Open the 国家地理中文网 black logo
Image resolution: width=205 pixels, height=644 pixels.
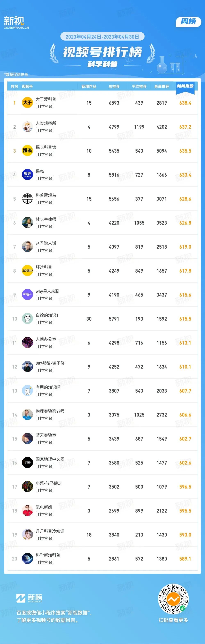27,462
